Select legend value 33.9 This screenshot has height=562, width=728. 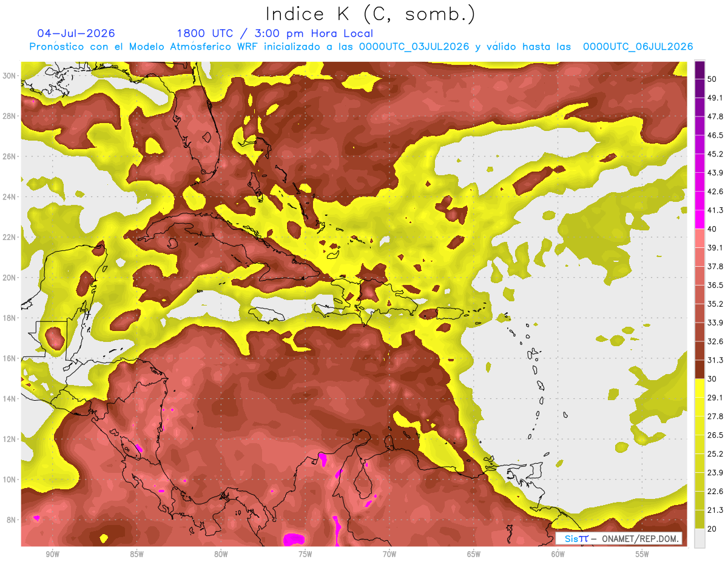pos(715,323)
